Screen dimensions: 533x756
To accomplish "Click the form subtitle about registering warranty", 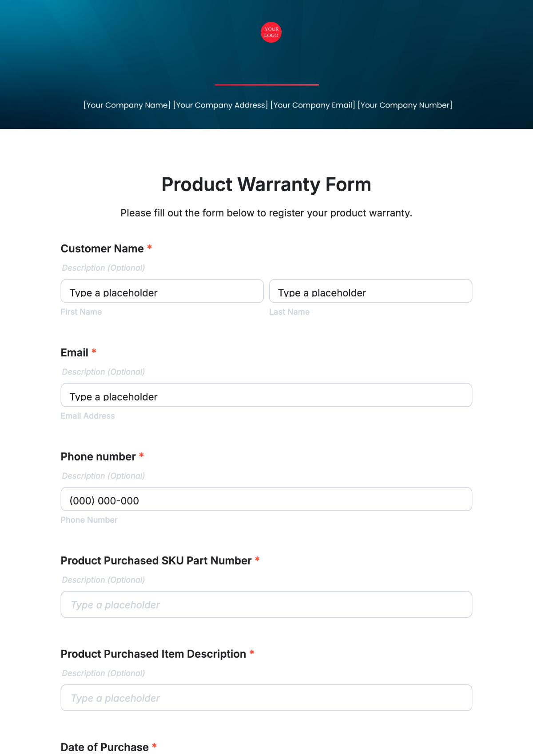I will click(x=266, y=213).
